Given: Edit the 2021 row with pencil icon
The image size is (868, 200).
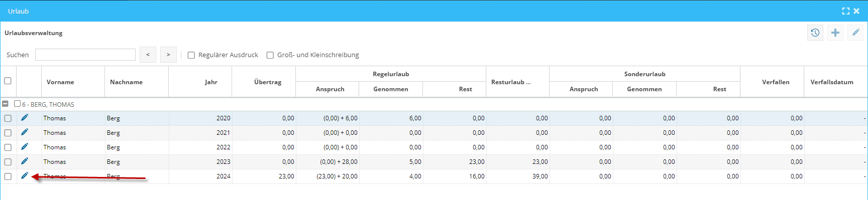Looking at the screenshot, I should click(x=24, y=132).
